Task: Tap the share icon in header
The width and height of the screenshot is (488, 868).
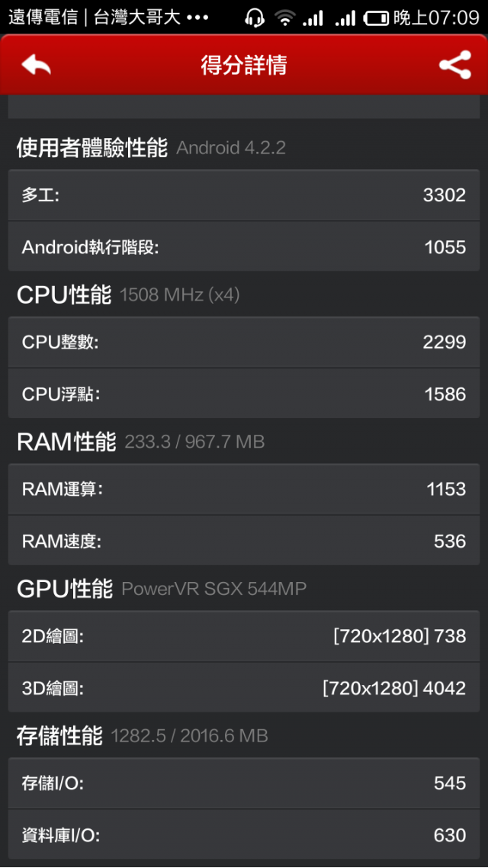Action: click(454, 65)
